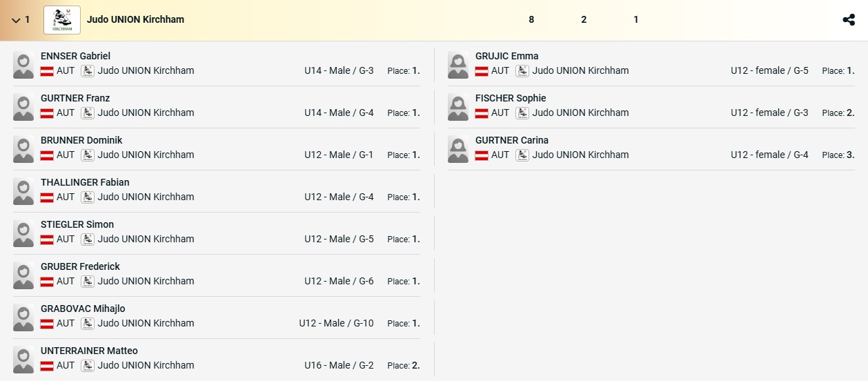
Task: Click the share icon in header
Action: 849,20
